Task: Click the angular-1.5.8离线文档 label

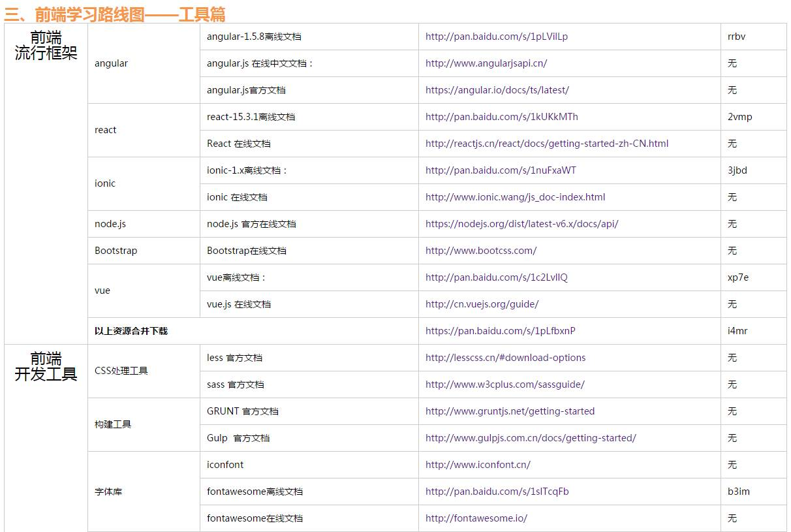Action: pos(254,37)
